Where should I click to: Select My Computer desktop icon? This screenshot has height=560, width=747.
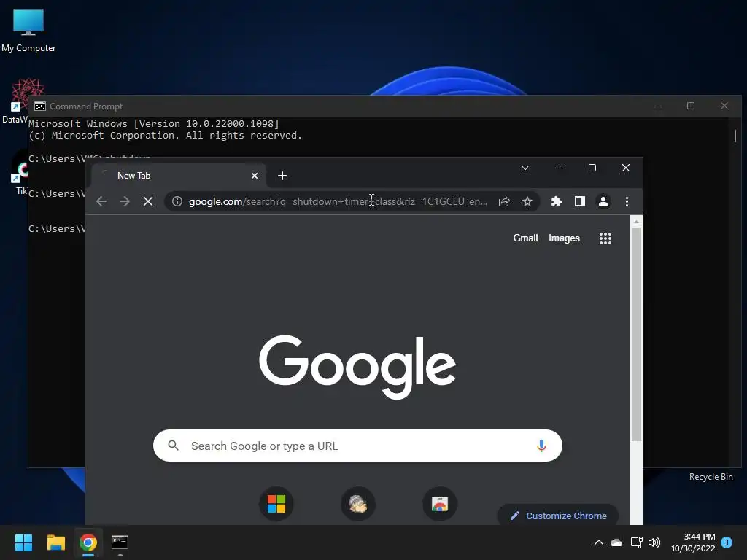click(28, 28)
